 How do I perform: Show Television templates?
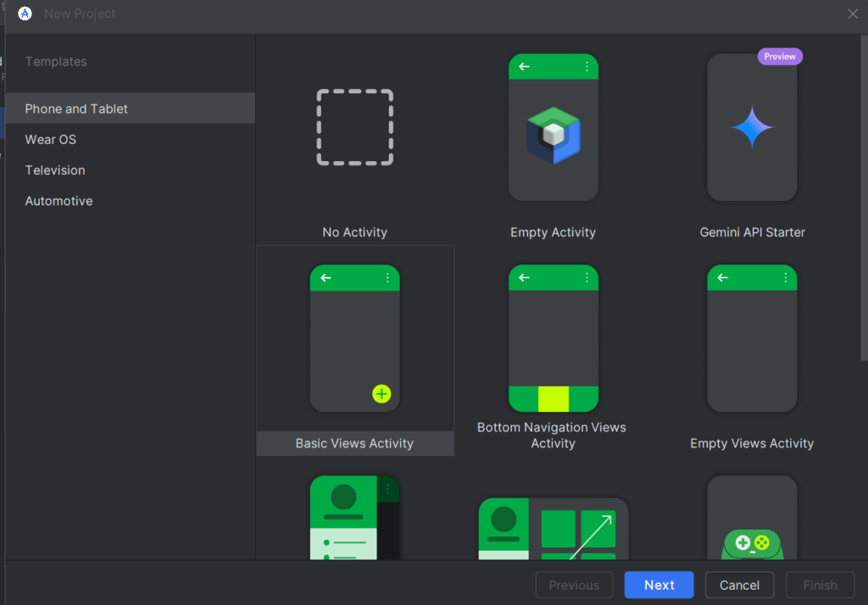[55, 170]
